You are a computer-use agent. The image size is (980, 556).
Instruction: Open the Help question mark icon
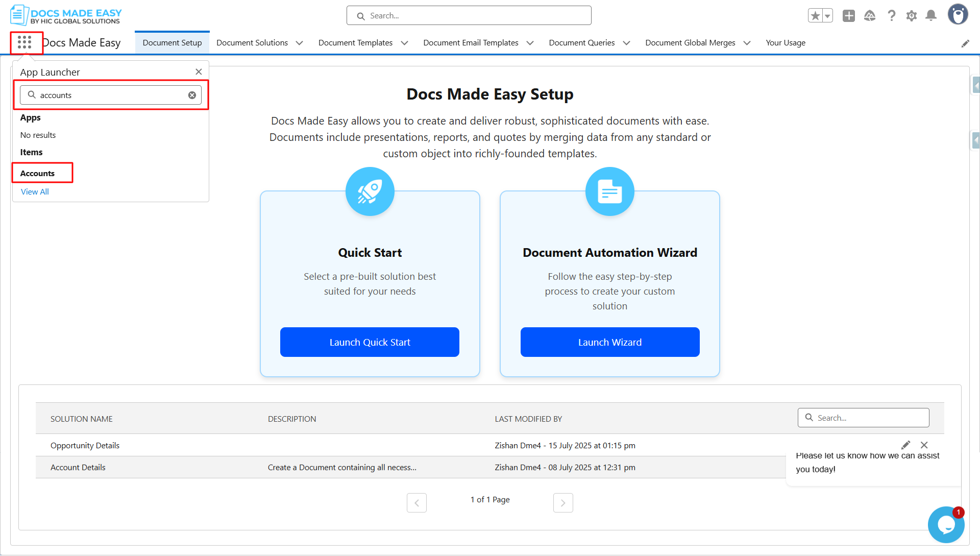tap(891, 16)
